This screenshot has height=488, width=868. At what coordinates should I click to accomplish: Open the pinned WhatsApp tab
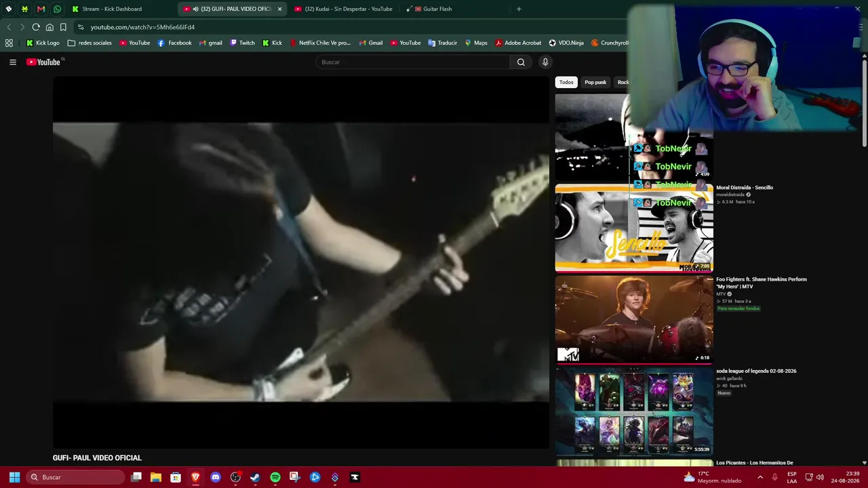pyautogui.click(x=57, y=9)
